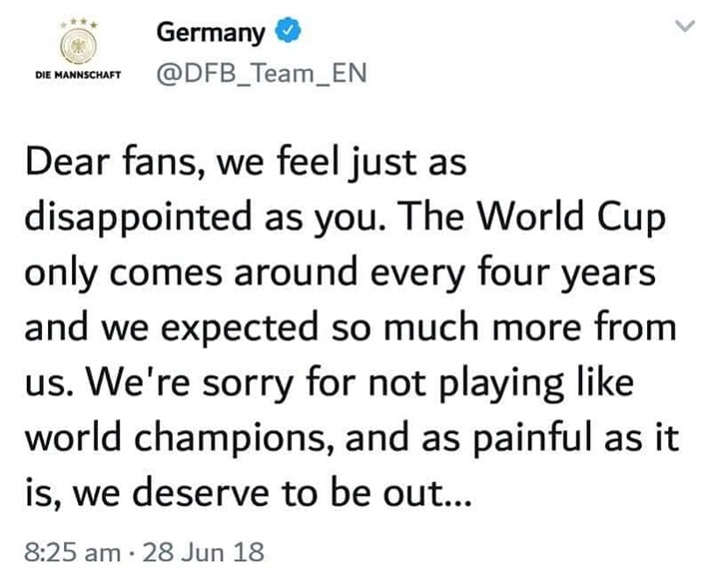Visit the @DFB_Team_EN handle
This screenshot has height=588, width=719.
[x=262, y=73]
